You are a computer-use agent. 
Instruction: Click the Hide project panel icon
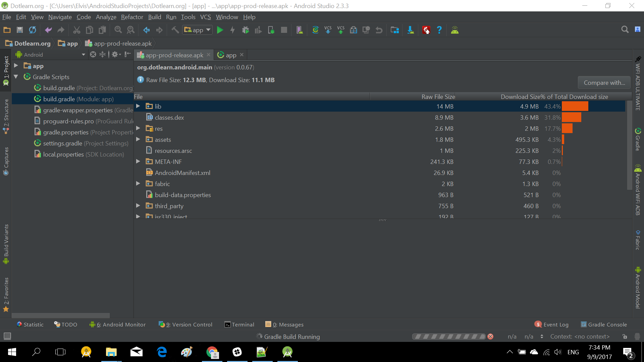coord(127,54)
